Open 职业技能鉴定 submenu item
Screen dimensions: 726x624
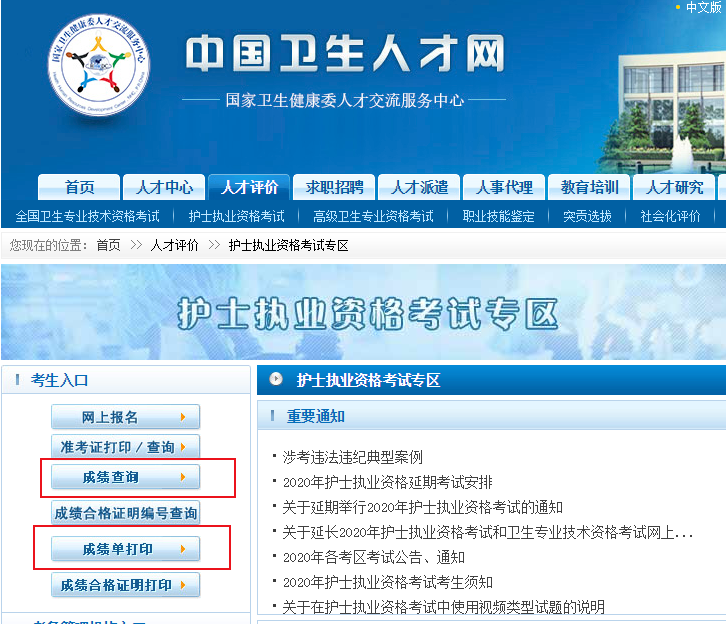tap(498, 216)
